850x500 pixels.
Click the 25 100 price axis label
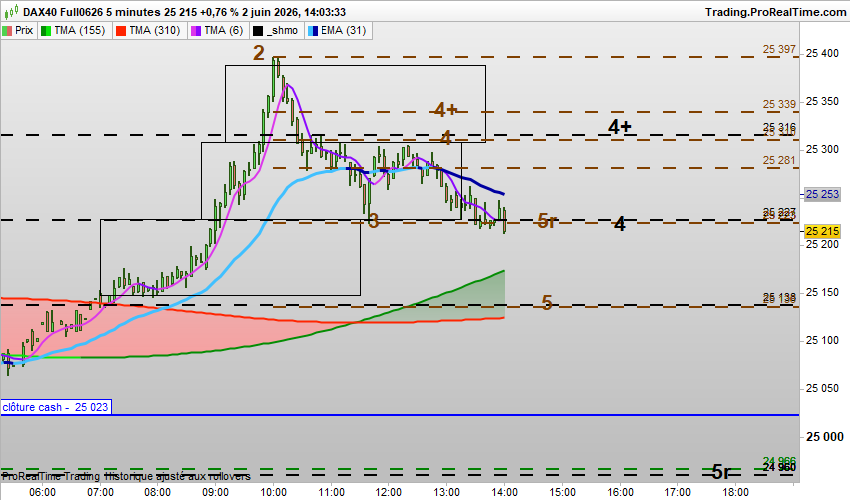tap(822, 341)
